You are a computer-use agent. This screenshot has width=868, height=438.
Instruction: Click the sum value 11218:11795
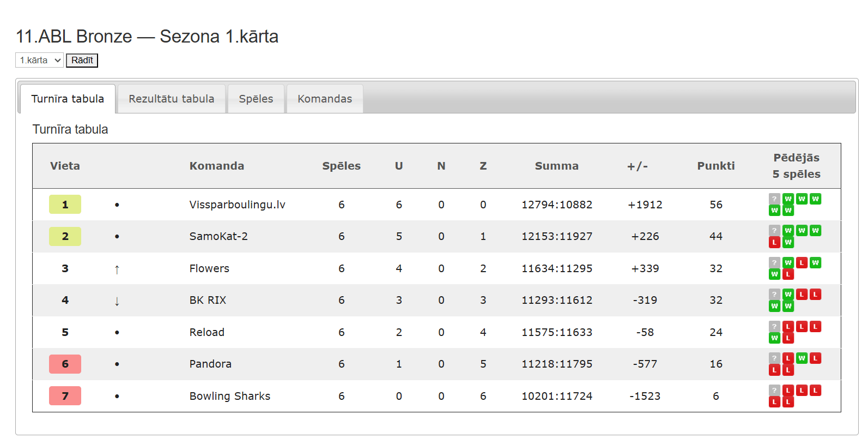coord(557,364)
